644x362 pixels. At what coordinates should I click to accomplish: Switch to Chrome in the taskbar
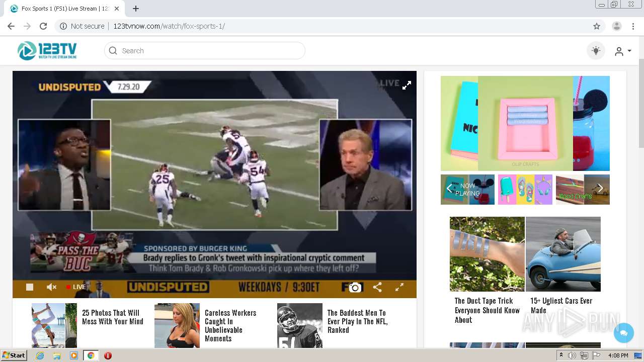click(x=91, y=355)
